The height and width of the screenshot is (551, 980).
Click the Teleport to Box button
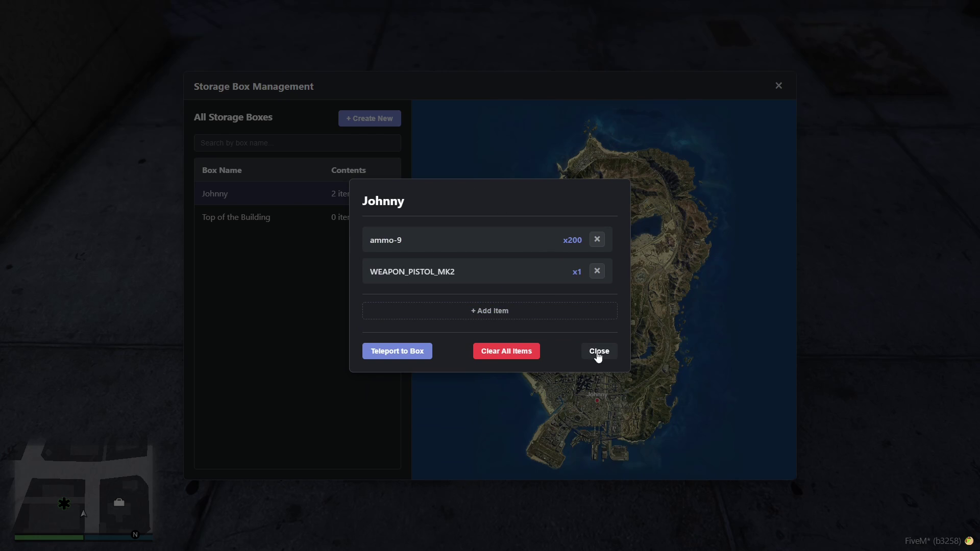click(397, 351)
